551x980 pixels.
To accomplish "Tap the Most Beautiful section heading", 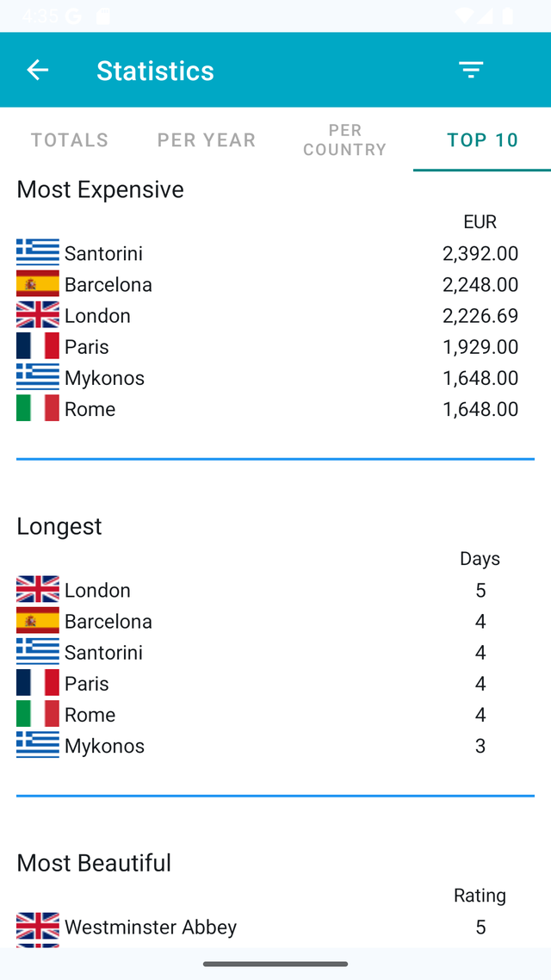I will coord(93,862).
